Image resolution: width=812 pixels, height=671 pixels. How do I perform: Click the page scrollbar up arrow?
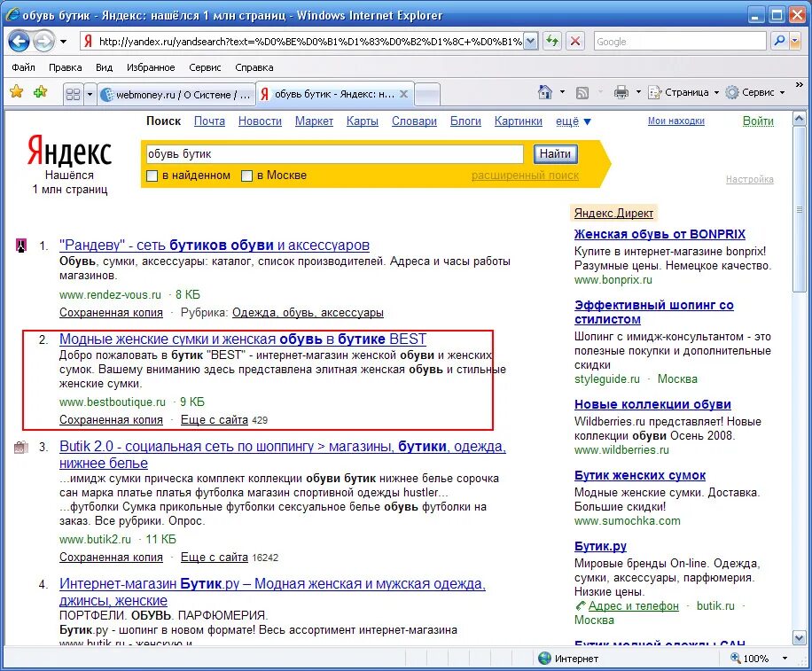tap(799, 119)
